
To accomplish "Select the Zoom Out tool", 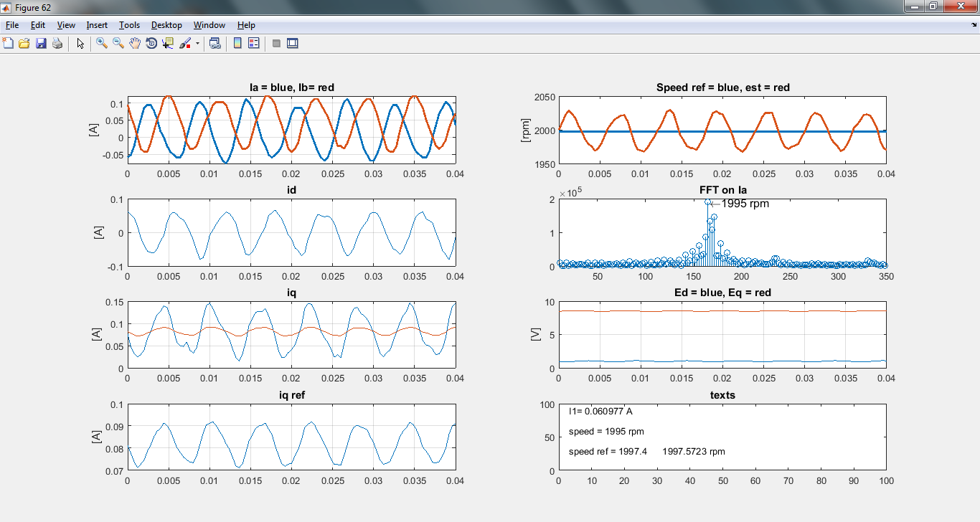I will (x=117, y=43).
